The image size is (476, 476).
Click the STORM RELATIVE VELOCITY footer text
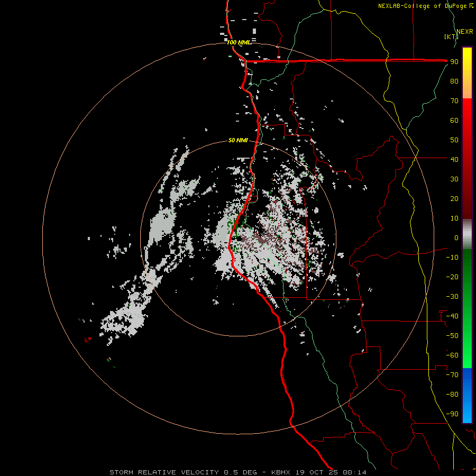(x=164, y=472)
